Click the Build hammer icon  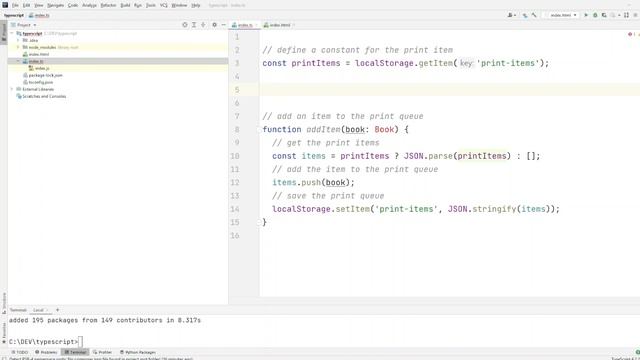(x=534, y=15)
